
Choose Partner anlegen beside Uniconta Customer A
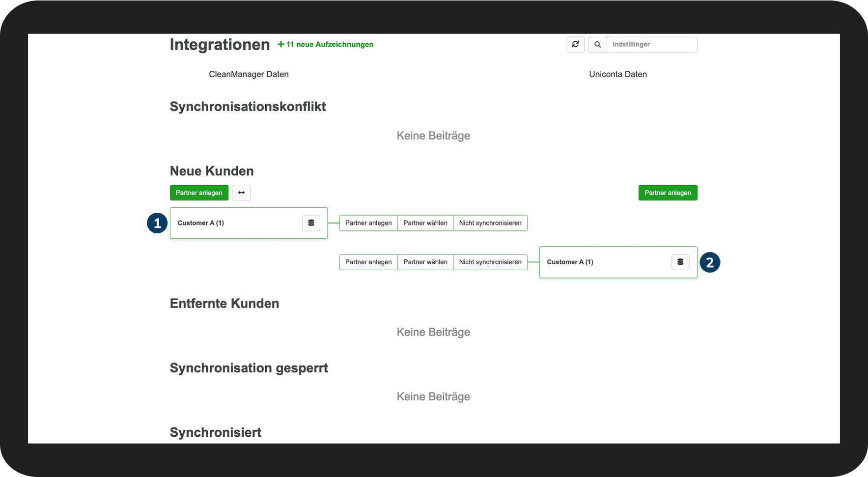point(368,262)
